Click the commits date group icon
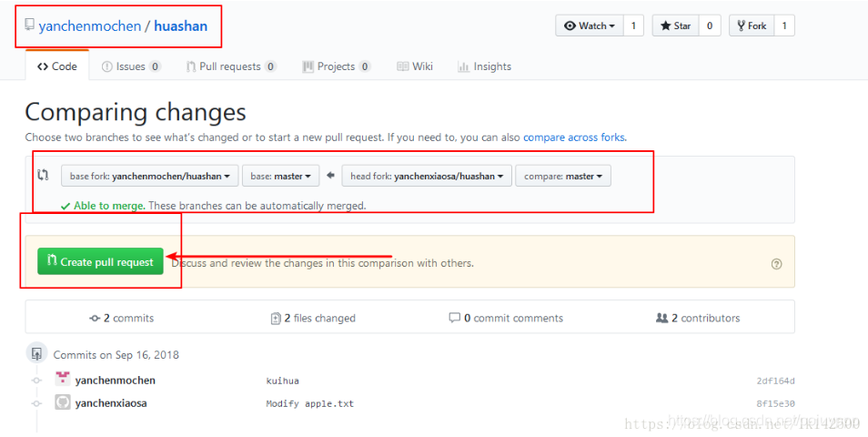This screenshot has height=437, width=868. coord(37,353)
